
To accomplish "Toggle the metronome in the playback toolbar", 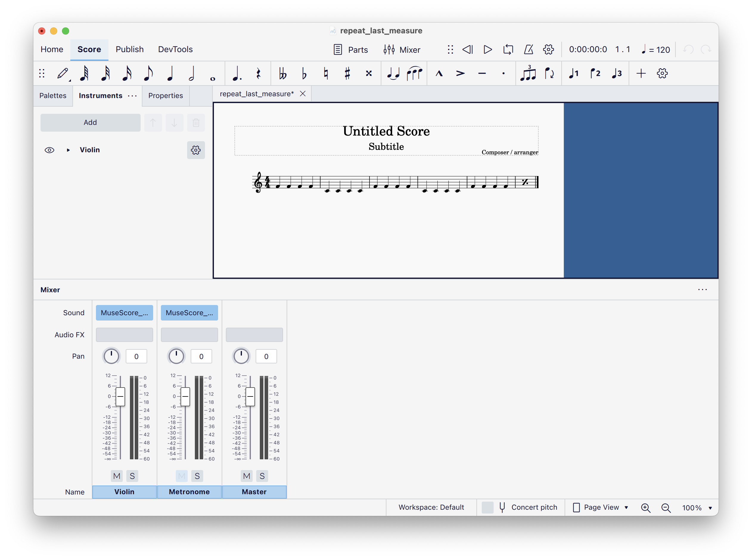I will (x=528, y=49).
